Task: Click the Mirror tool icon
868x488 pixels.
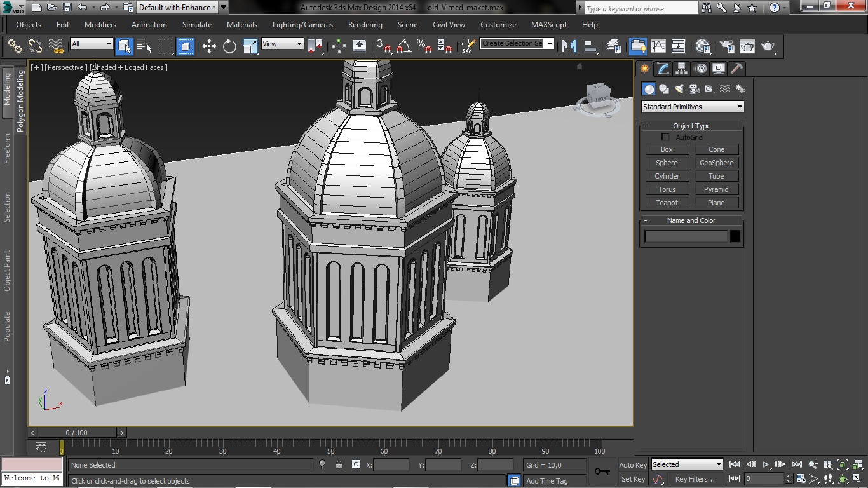Action: tap(569, 46)
